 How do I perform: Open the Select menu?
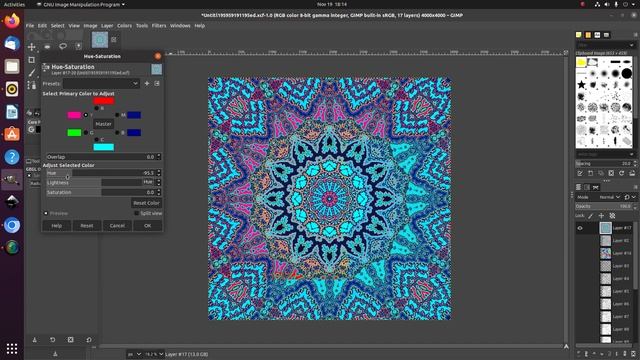58,25
